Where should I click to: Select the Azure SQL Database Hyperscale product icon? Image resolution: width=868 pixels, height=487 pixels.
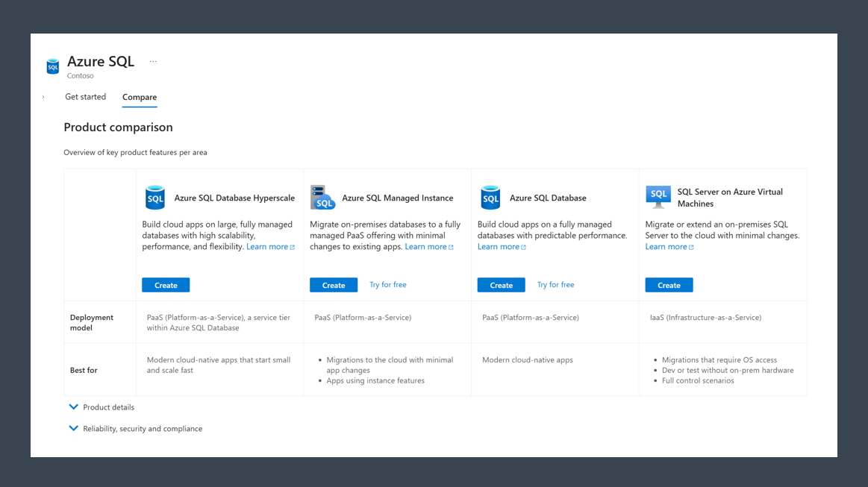[154, 197]
